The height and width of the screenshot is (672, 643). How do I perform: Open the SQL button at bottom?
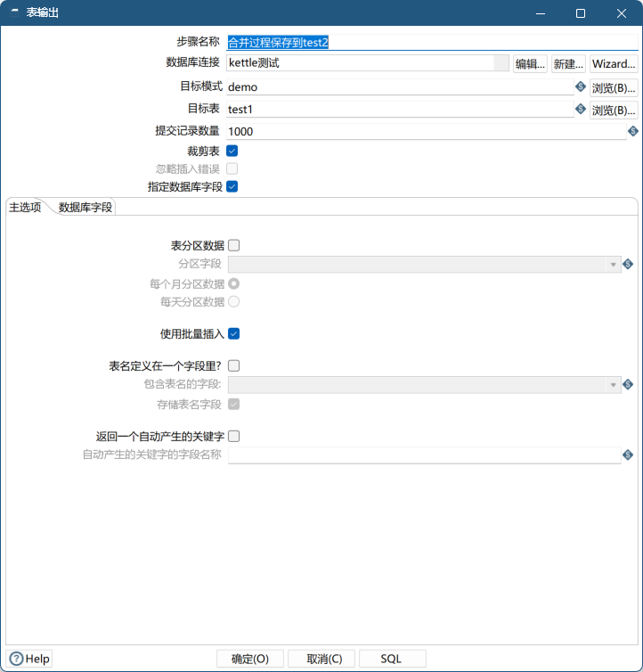392,659
